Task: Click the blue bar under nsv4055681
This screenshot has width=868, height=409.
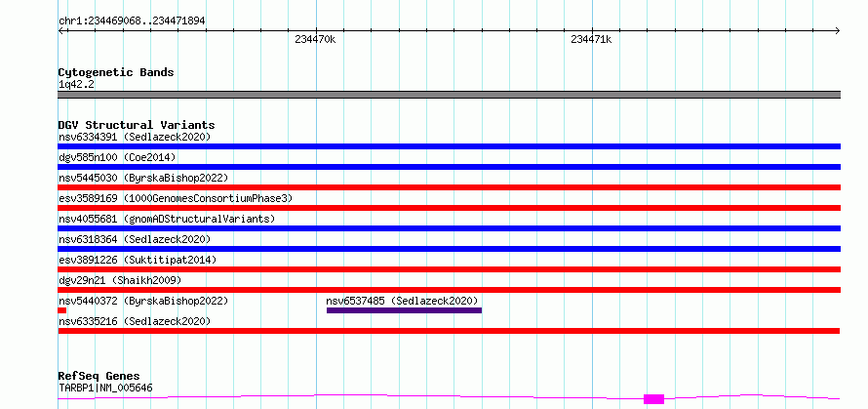Action: tap(449, 228)
